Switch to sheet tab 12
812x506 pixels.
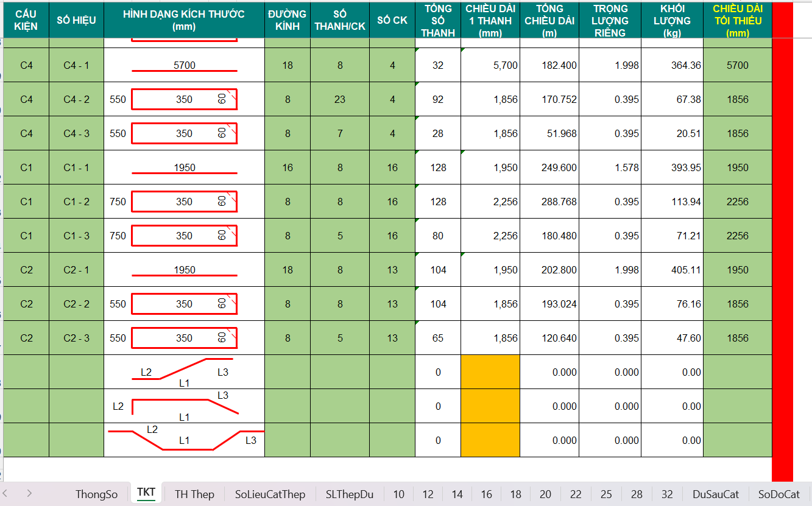[428, 494]
